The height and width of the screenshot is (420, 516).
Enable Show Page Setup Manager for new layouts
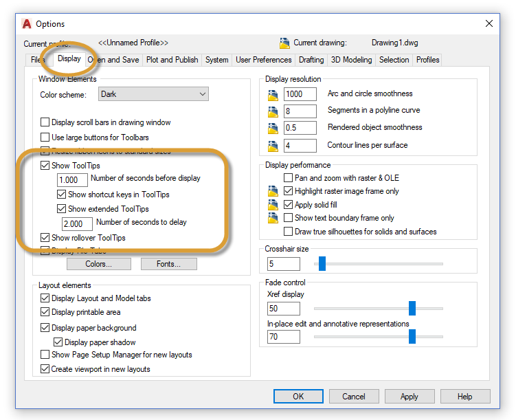point(45,355)
